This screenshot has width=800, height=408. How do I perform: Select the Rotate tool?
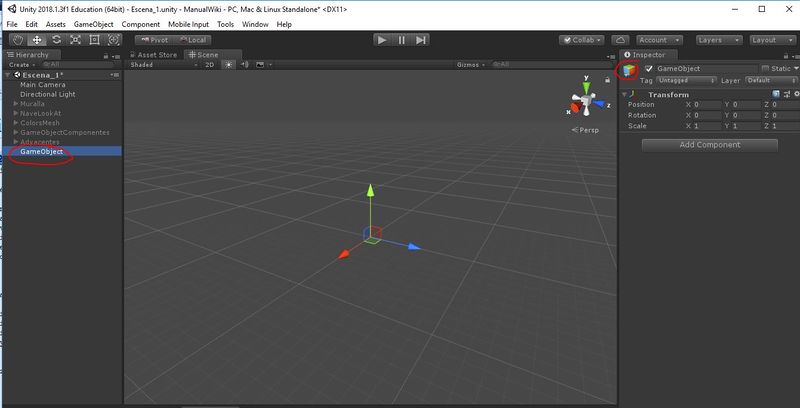[56, 40]
